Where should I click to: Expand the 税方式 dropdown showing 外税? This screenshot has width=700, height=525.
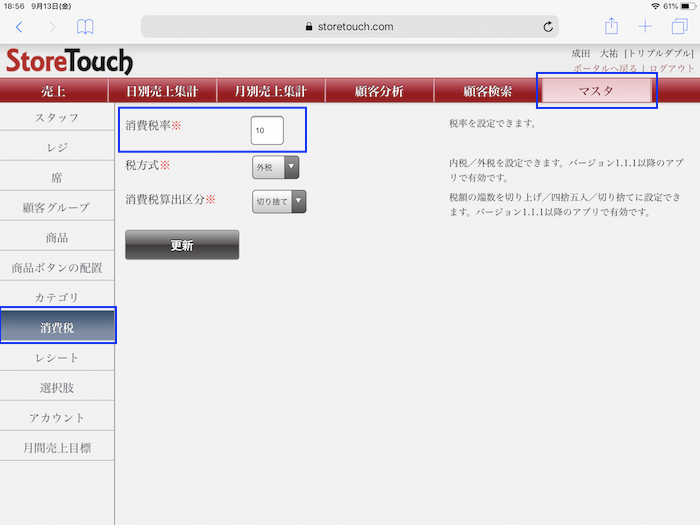275,167
